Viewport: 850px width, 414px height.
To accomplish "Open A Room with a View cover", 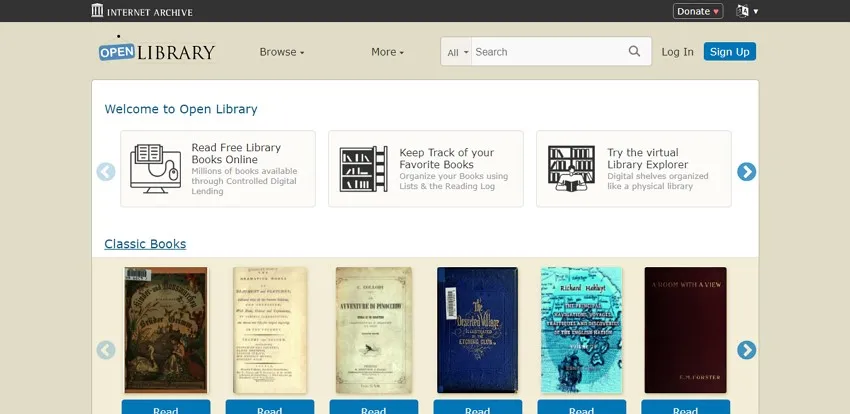I will pos(685,329).
